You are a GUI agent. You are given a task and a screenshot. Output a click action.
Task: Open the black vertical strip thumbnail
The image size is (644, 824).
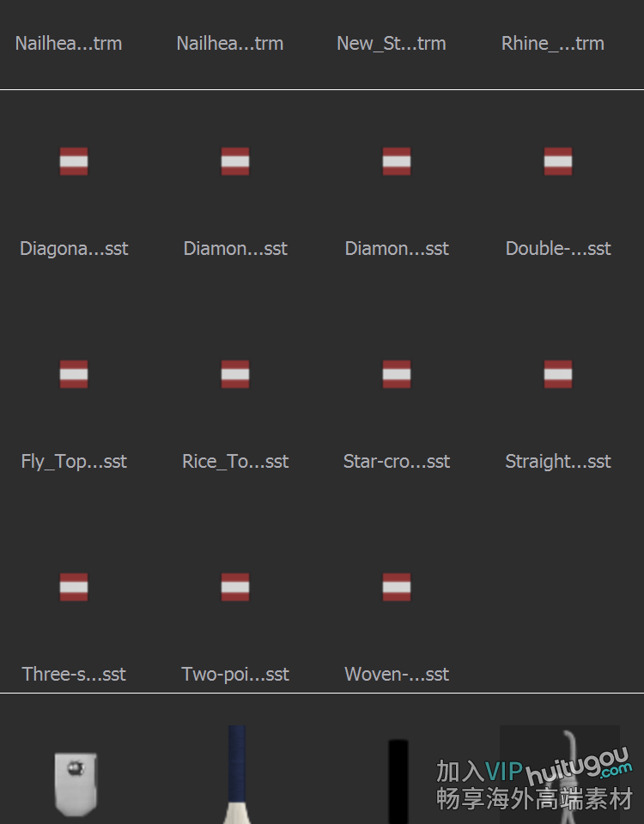click(398, 781)
